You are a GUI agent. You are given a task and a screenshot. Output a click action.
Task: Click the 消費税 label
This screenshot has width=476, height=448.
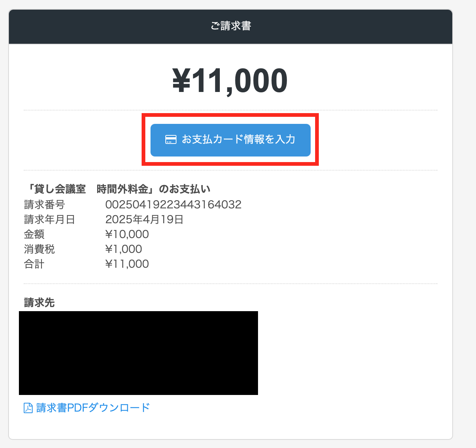39,249
